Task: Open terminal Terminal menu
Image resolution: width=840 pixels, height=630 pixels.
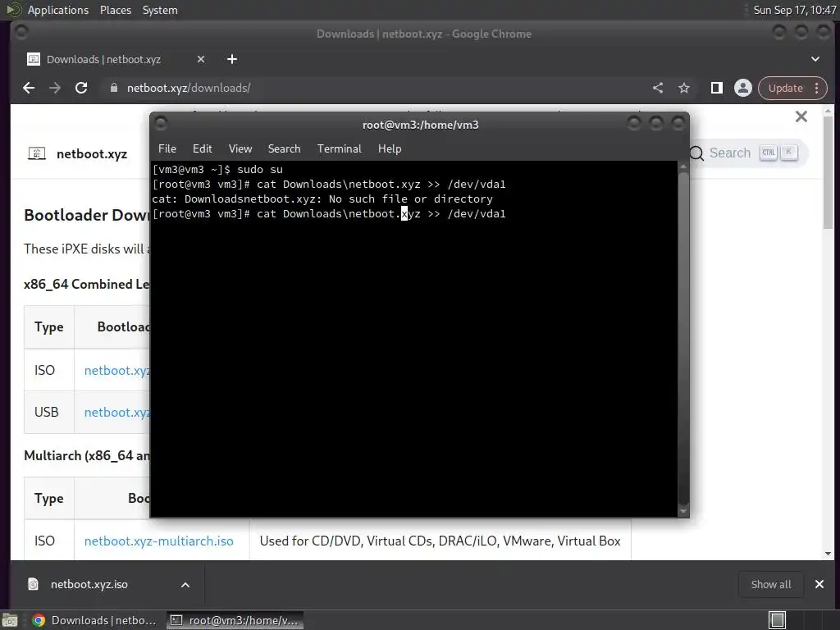Action: (x=339, y=149)
